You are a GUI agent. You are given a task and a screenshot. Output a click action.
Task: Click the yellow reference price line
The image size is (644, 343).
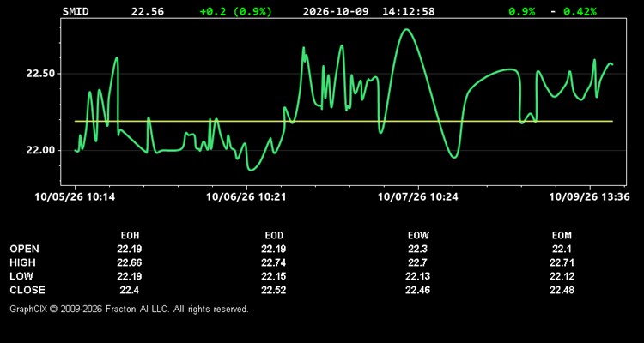pyautogui.click(x=343, y=121)
